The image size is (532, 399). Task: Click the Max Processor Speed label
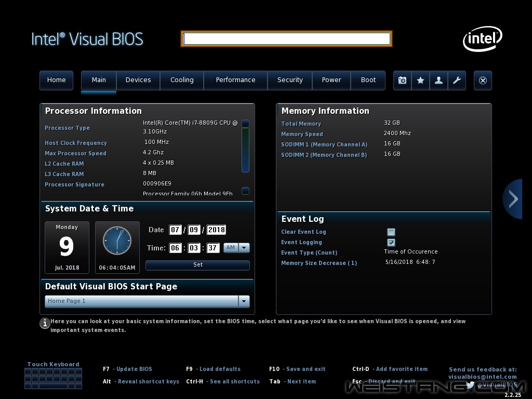point(75,153)
